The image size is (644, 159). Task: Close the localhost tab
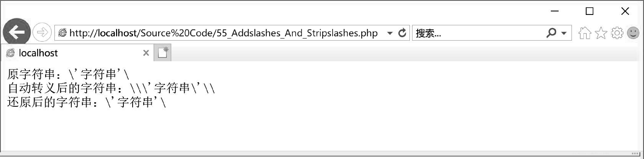pyautogui.click(x=146, y=53)
